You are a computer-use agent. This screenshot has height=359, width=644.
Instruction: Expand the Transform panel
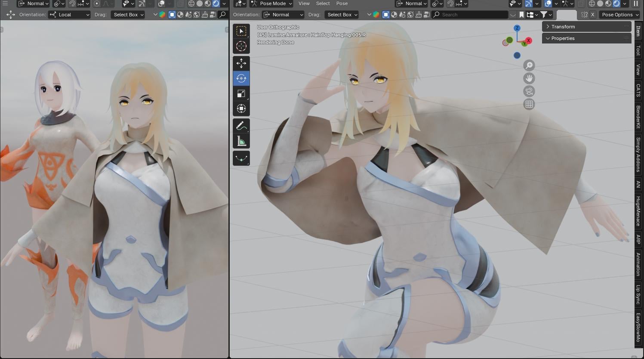pyautogui.click(x=587, y=27)
